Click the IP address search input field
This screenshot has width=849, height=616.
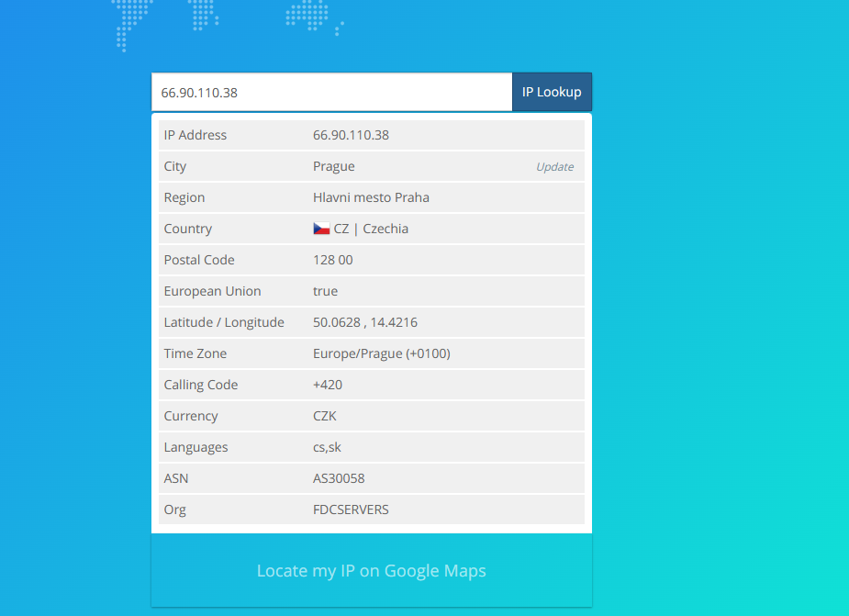pos(332,92)
